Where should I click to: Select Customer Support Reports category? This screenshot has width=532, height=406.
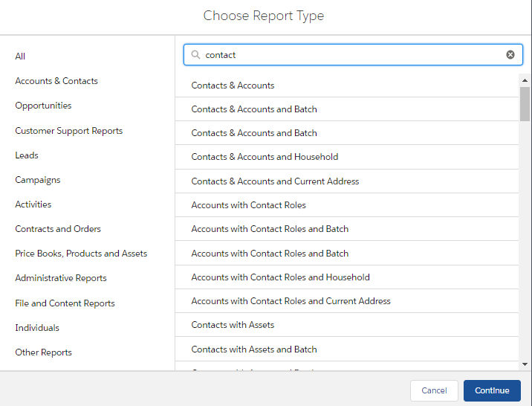tap(69, 131)
